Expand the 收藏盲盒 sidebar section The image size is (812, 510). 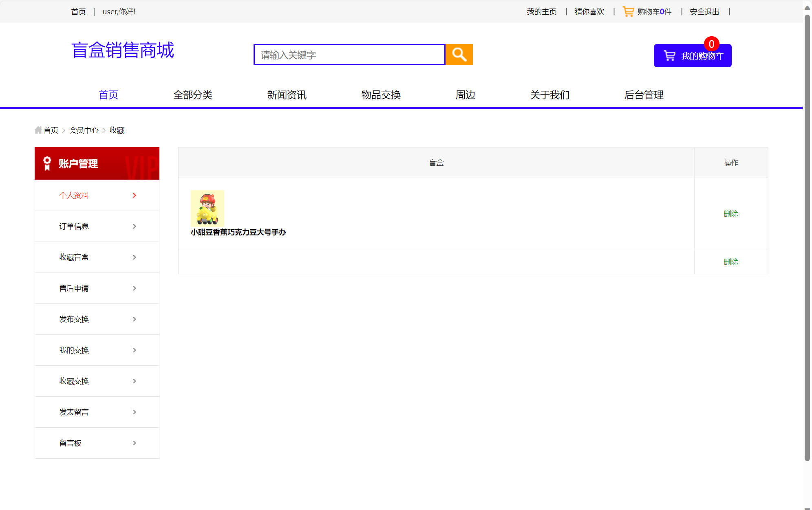pos(74,257)
